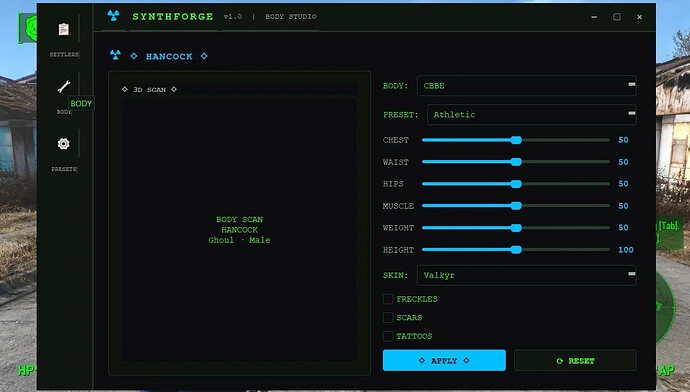Select the Body wrench icon

(64, 86)
